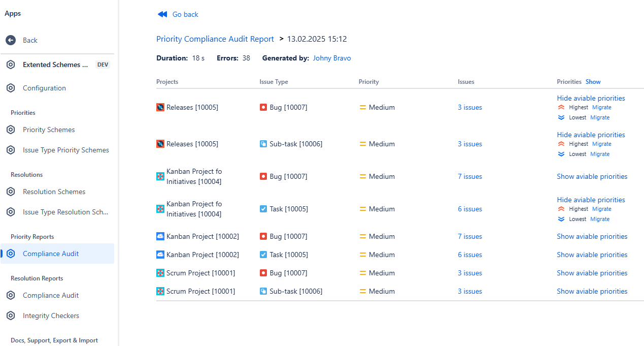This screenshot has height=346, width=644.
Task: Click Scrum Project avatar in Bug row
Action: [x=160, y=273]
